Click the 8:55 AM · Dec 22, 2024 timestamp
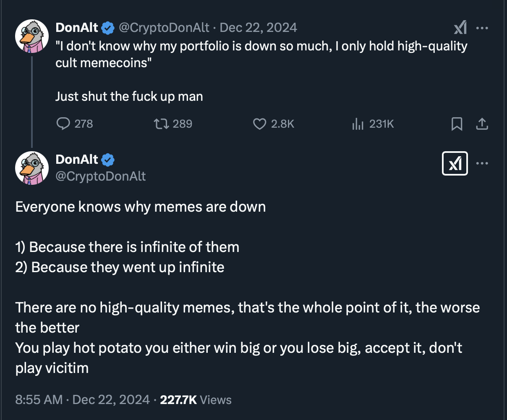This screenshot has width=507, height=420. pyautogui.click(x=82, y=399)
